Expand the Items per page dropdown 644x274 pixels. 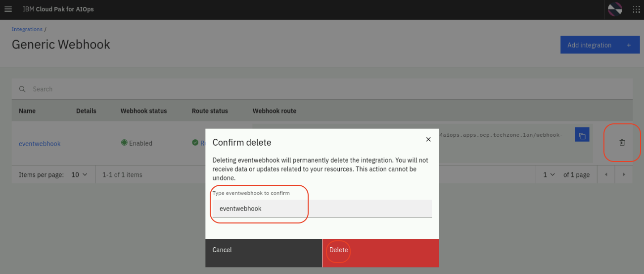(x=79, y=175)
